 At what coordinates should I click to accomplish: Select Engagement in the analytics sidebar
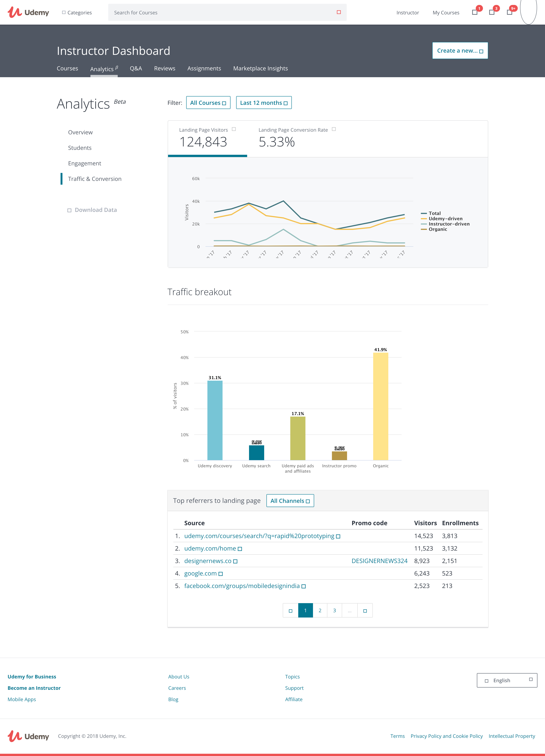[x=85, y=163]
